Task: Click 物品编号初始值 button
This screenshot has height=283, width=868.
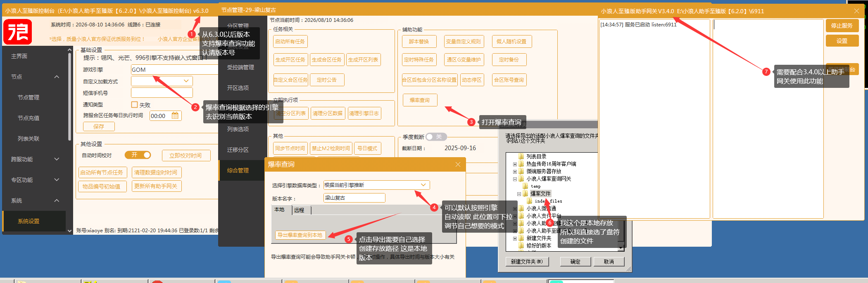Action: tap(102, 186)
